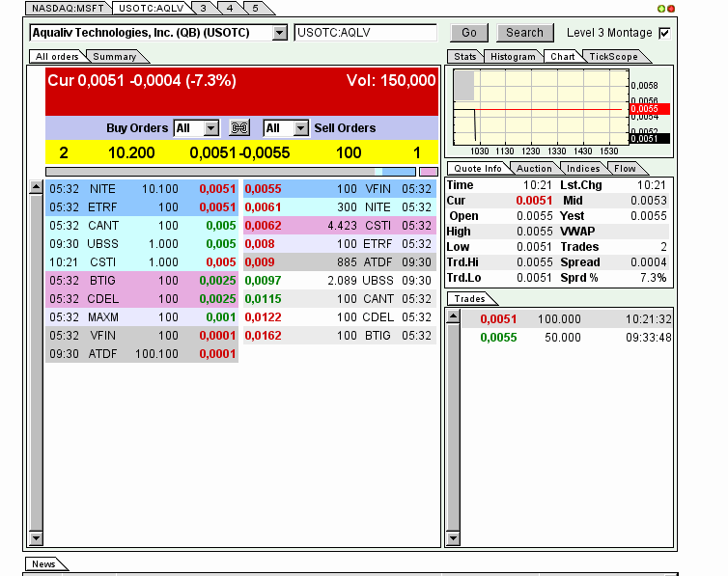Toggle the Level 3 Montage checkbox
Screen dimensions: 728x576
tap(664, 33)
